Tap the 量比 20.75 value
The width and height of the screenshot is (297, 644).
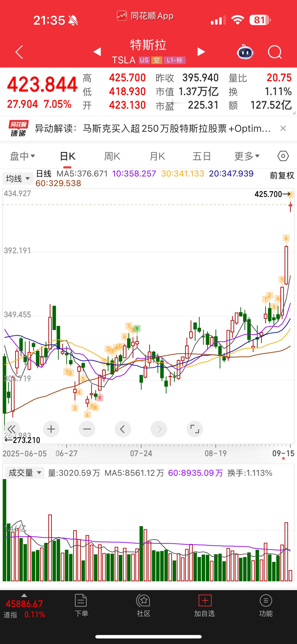coord(279,78)
